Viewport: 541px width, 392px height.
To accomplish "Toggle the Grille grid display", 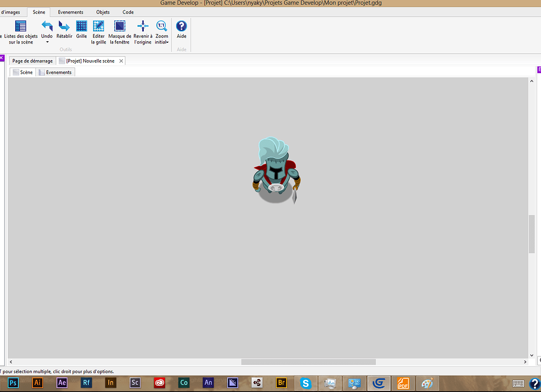I will (82, 26).
